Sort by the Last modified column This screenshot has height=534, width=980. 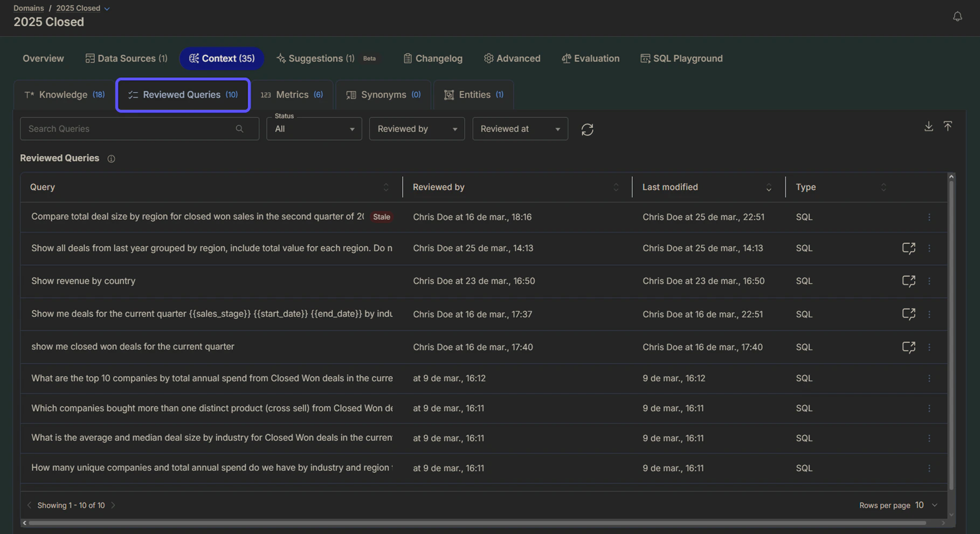(x=769, y=188)
